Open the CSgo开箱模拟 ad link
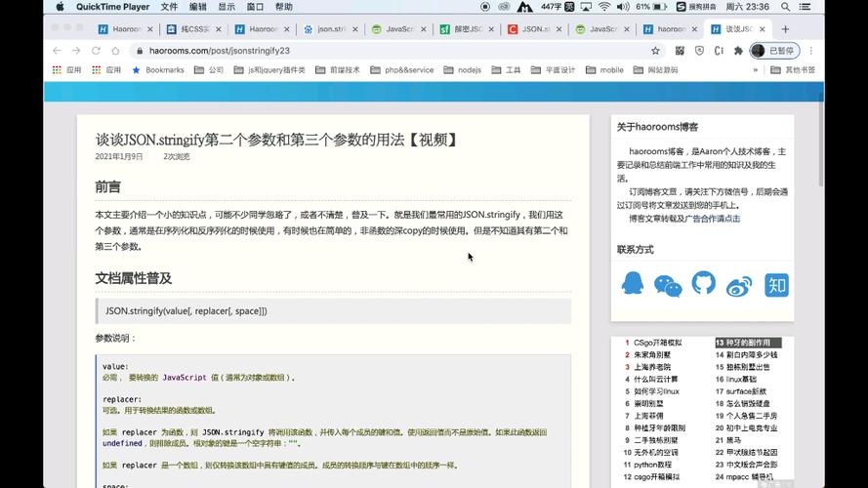868x488 pixels. pyautogui.click(x=658, y=343)
